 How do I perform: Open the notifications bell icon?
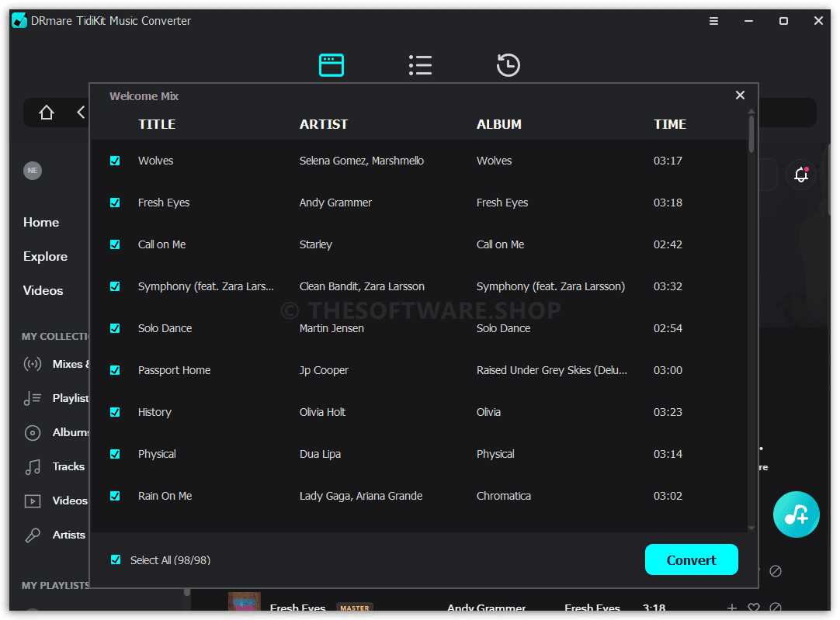(801, 175)
